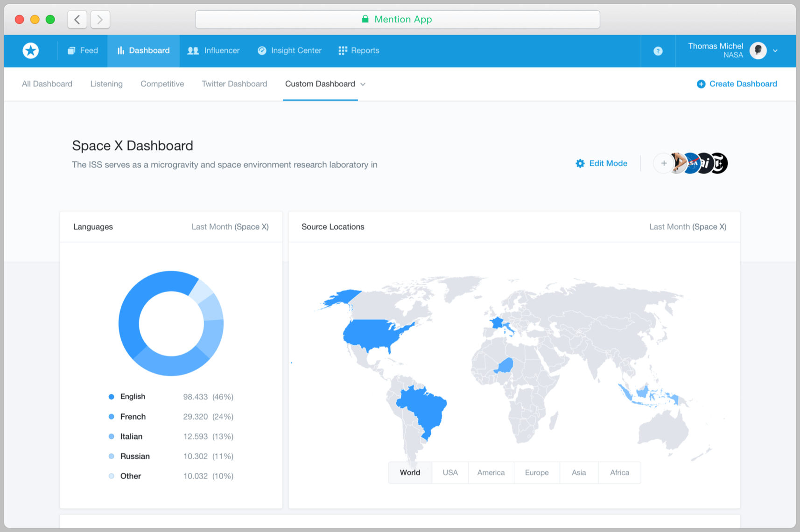Click the Other value 10.032
Screen dimensions: 800x532
click(x=195, y=476)
